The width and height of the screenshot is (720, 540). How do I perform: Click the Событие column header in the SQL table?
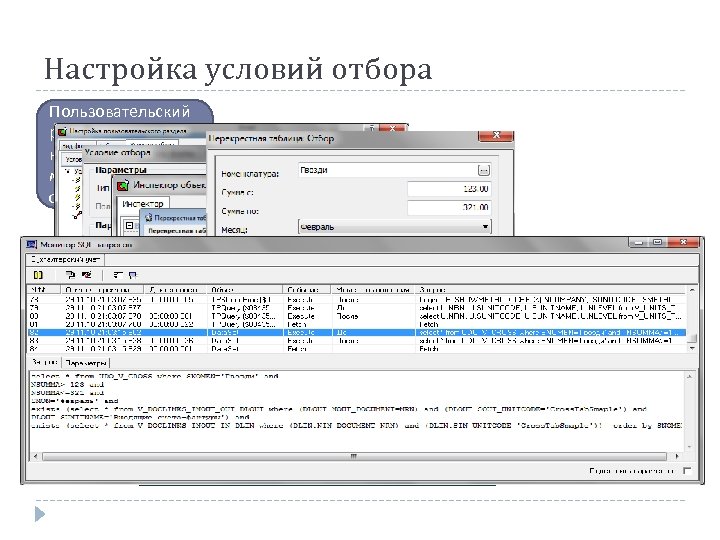[x=307, y=290]
